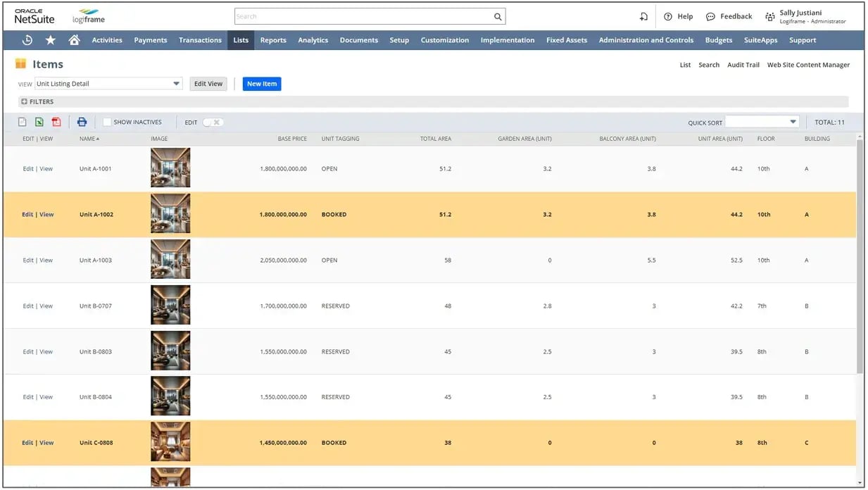868x490 pixels.
Task: Export the list as CSV file icon
Action: pyautogui.click(x=23, y=122)
